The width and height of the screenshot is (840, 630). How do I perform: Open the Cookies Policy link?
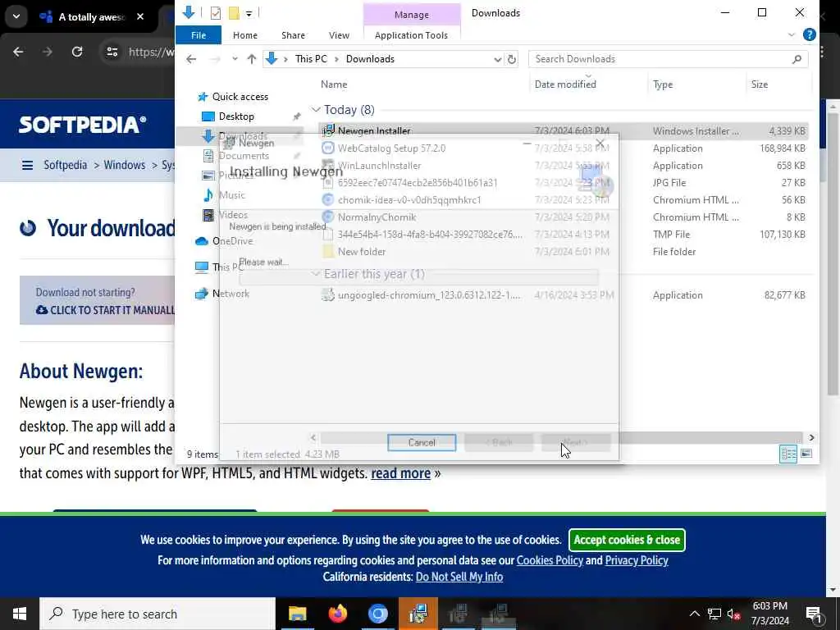(550, 560)
